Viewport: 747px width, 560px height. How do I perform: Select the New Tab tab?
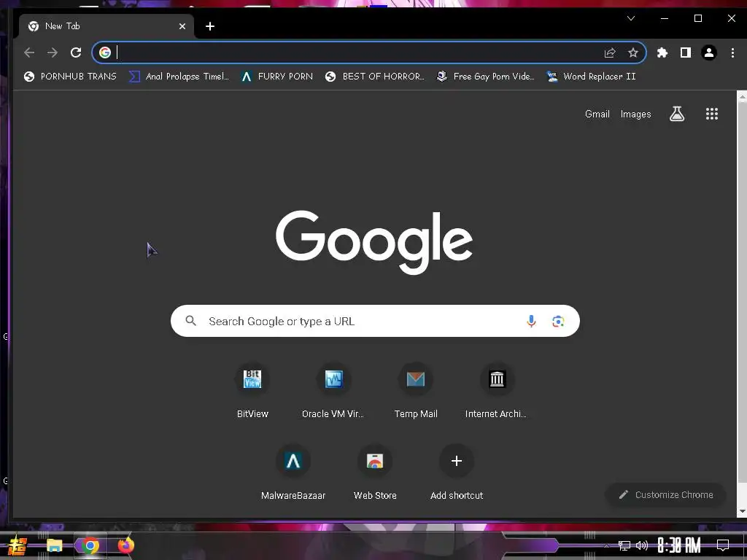coord(107,26)
